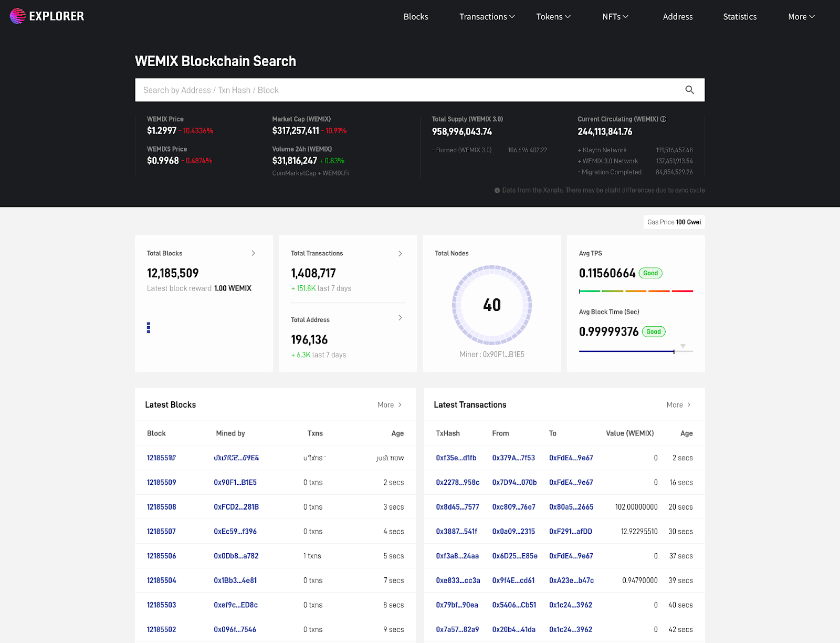
Task: Open sender address 0x9f4E...cd61
Action: click(x=513, y=580)
